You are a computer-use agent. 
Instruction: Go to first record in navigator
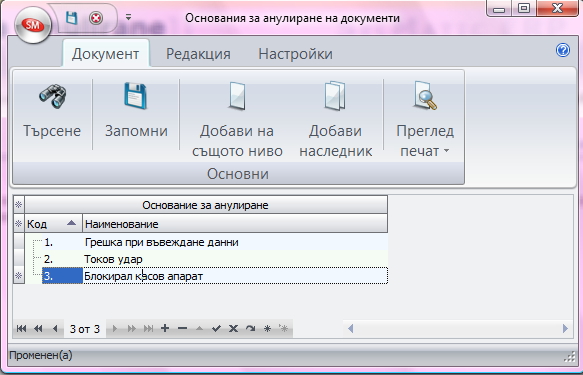coord(21,329)
